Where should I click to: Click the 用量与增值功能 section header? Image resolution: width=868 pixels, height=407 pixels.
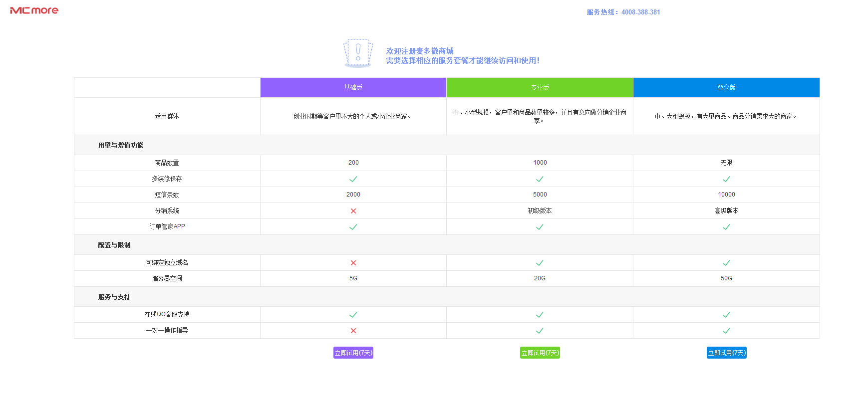pos(447,145)
